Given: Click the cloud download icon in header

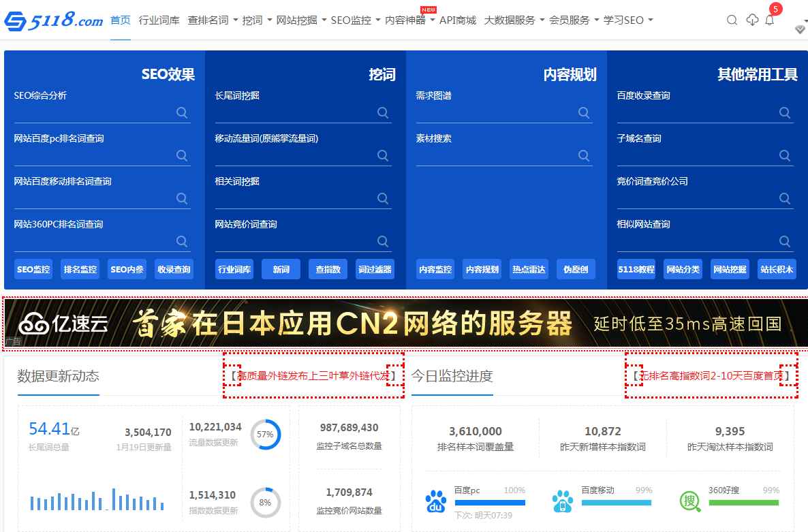Looking at the screenshot, I should (x=752, y=20).
